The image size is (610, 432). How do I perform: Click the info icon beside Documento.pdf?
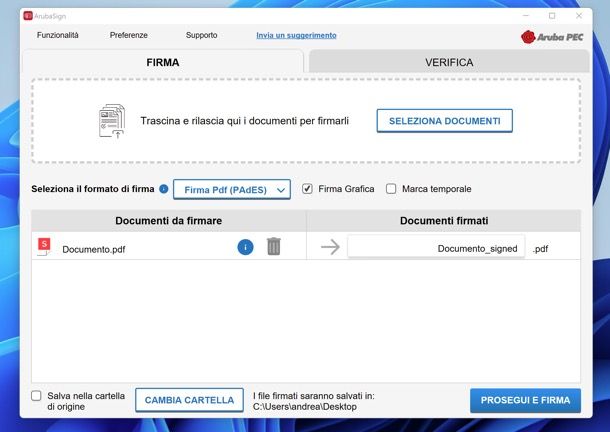245,247
